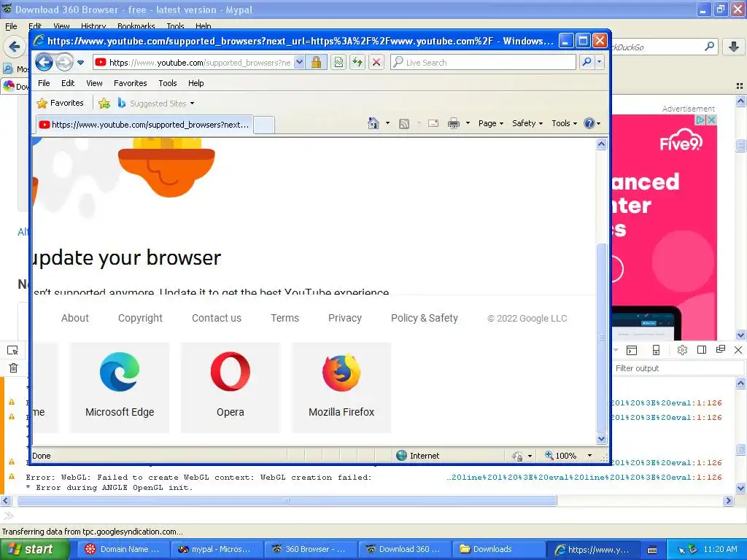Open the IE Tools menu

pyautogui.click(x=168, y=83)
